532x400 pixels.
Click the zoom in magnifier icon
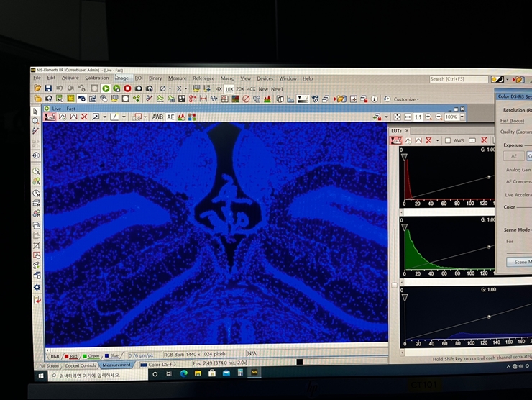pyautogui.click(x=428, y=117)
